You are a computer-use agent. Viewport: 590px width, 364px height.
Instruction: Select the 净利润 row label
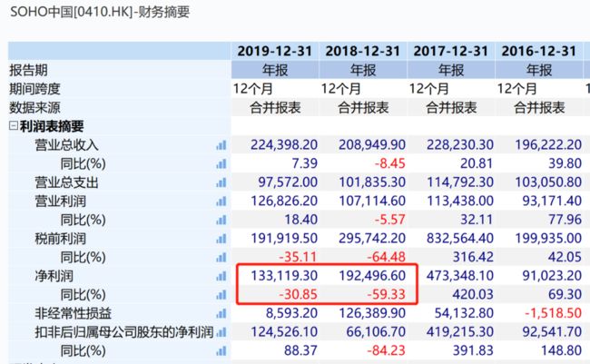point(54,276)
